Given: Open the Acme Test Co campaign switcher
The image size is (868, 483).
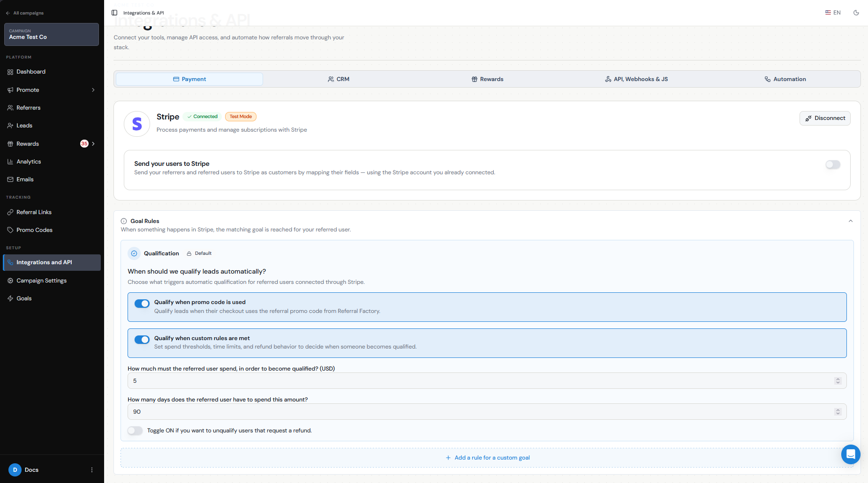Looking at the screenshot, I should click(x=52, y=34).
